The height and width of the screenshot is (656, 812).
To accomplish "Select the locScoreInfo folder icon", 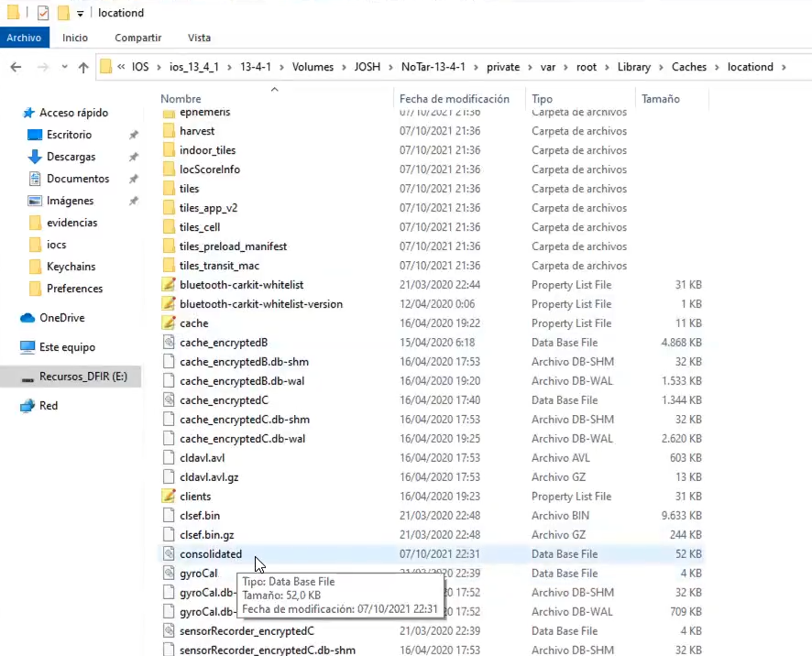I will point(169,169).
